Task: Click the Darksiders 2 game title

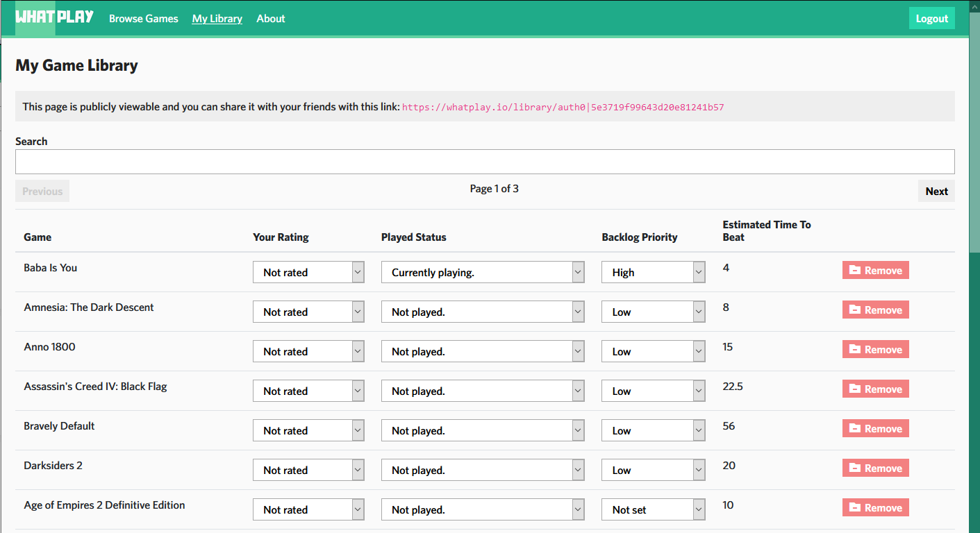Action: pos(53,466)
